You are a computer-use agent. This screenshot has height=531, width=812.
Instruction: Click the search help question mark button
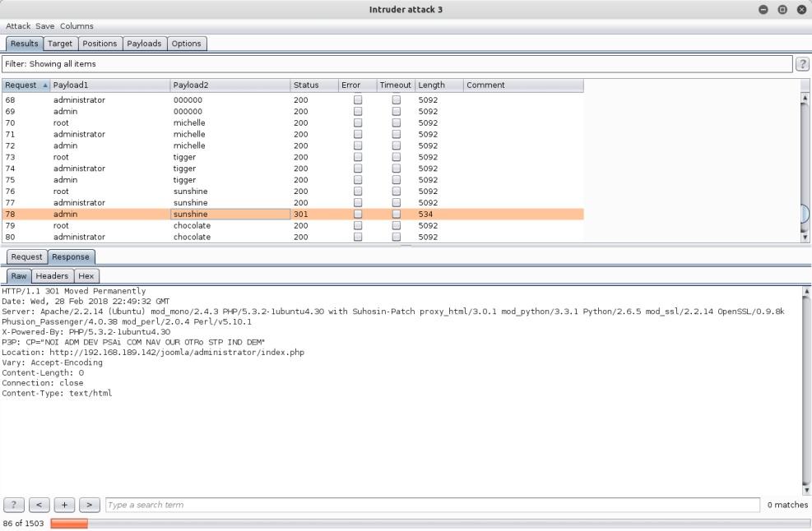coord(13,505)
